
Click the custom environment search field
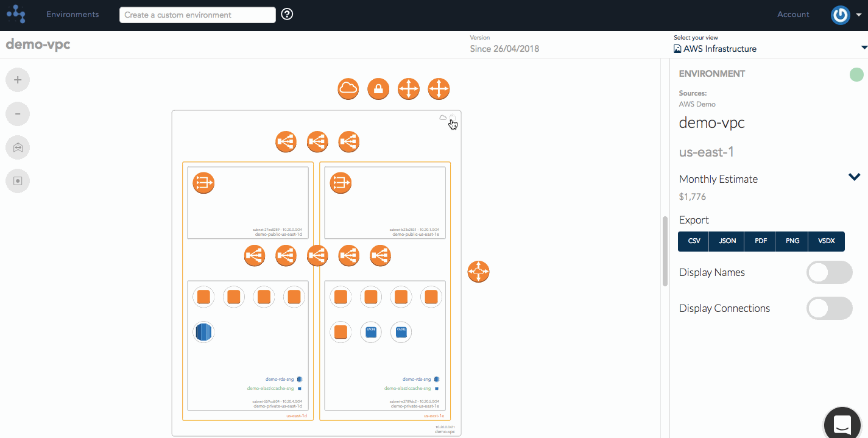(x=197, y=15)
